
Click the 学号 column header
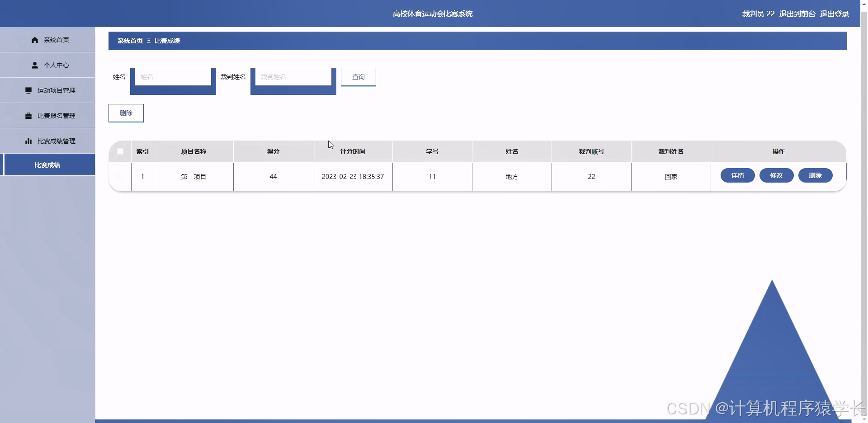[432, 151]
